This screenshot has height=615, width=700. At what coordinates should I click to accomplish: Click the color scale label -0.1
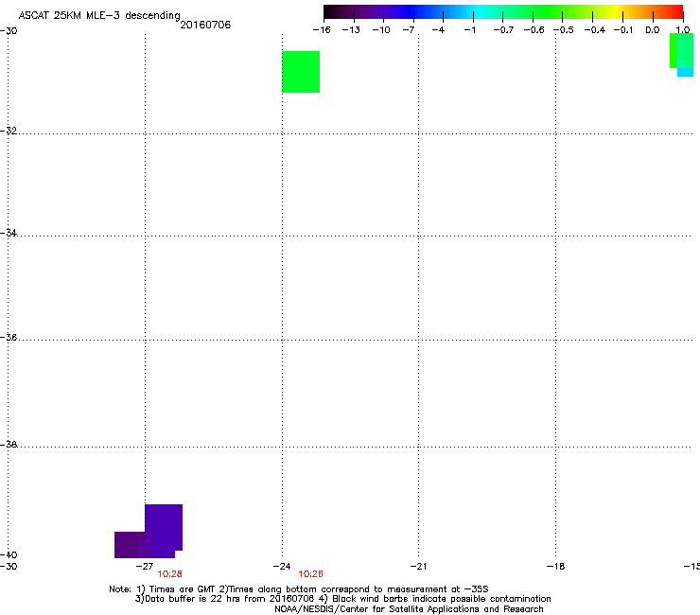(623, 30)
